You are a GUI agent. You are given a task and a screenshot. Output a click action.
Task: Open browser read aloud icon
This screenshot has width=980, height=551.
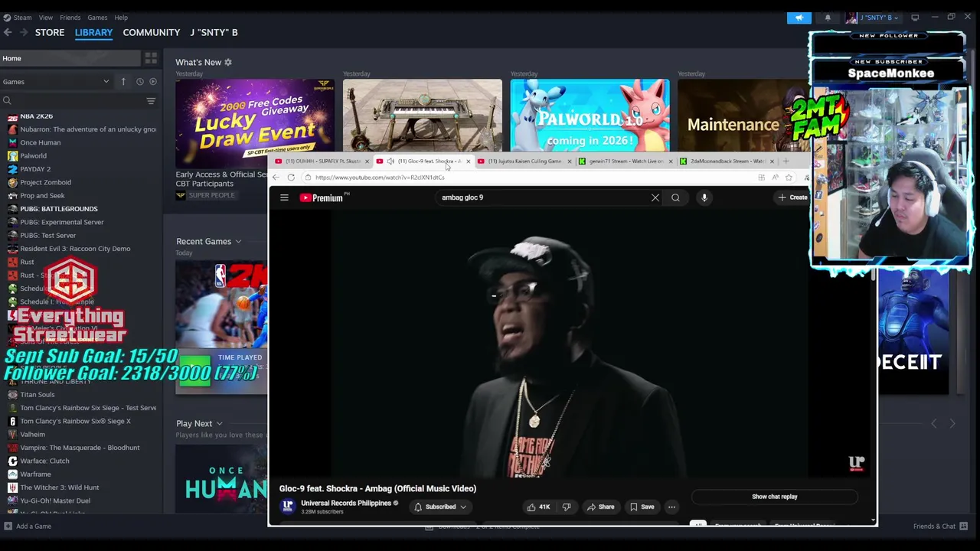click(775, 178)
